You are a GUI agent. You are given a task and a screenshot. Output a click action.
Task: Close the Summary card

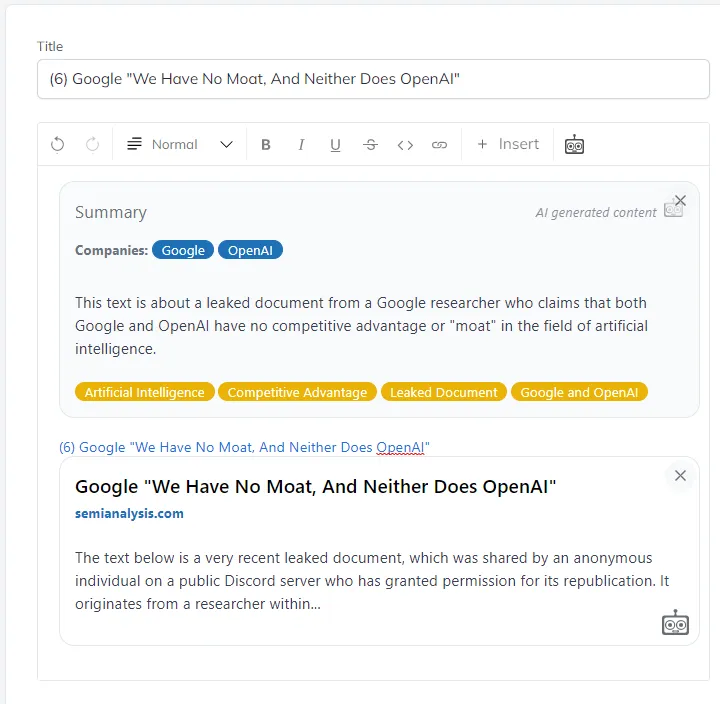click(680, 200)
